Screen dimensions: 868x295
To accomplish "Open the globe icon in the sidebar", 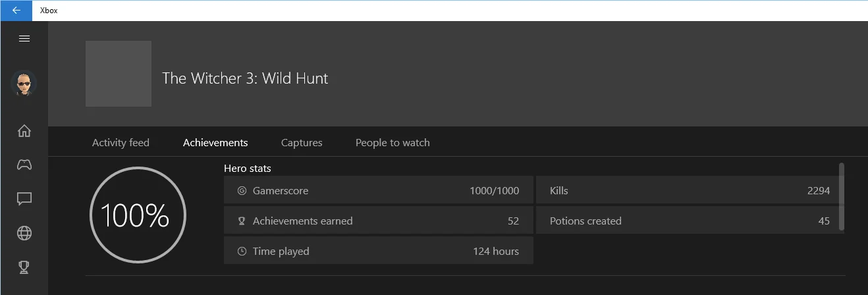I will (x=24, y=233).
